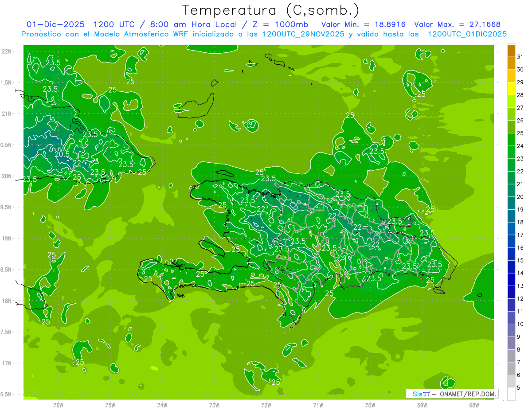Select the green legend band between 24 and 25

pos(511,140)
